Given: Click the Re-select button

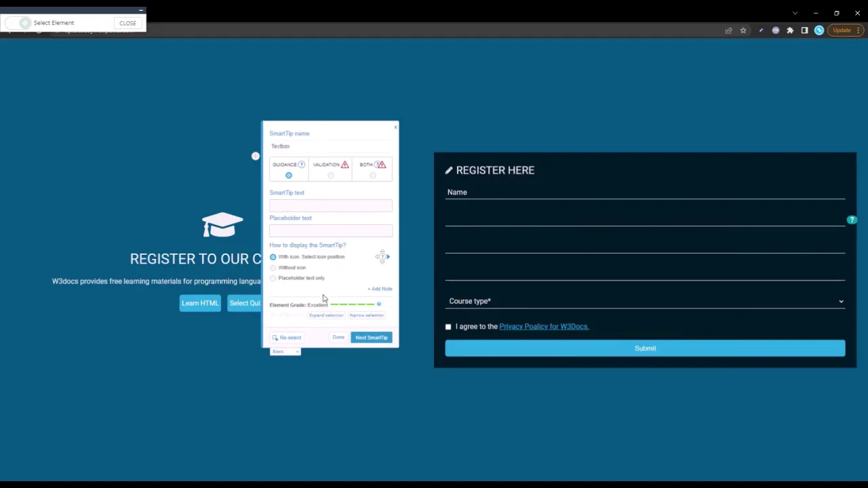Looking at the screenshot, I should pos(286,338).
